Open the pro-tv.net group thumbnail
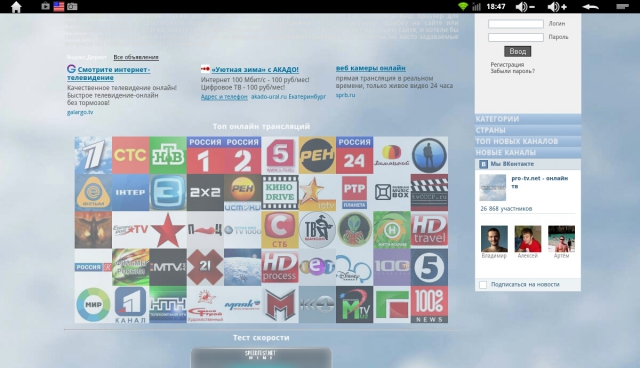 493,188
